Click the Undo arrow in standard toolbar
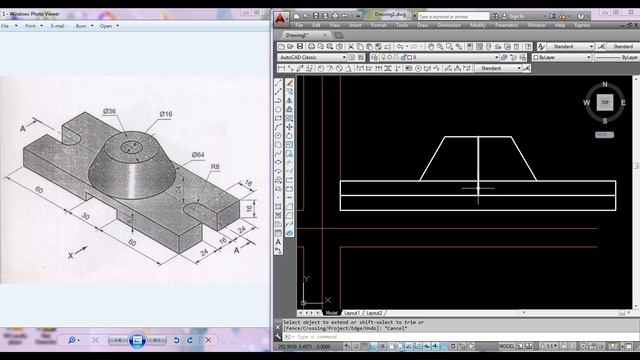This screenshot has width=640, height=360. (400, 47)
